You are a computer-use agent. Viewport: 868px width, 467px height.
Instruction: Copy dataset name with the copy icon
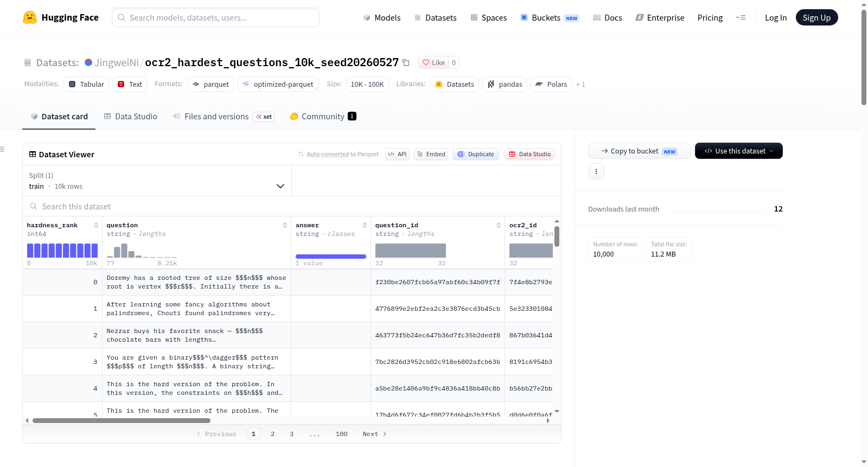(406, 62)
